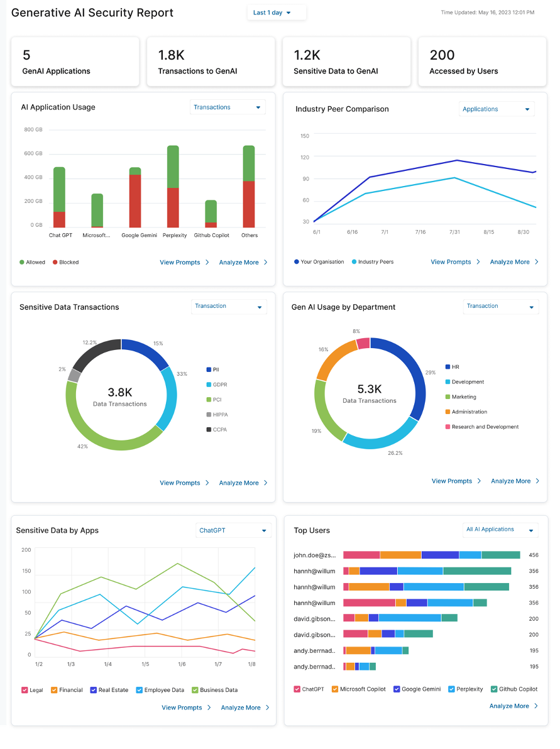Image resolution: width=560 pixels, height=749 pixels.
Task: Click the Others bar in usage chart
Action: point(249,186)
